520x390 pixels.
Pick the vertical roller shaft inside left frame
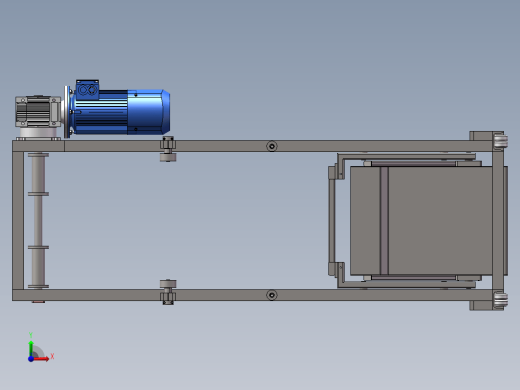pyautogui.click(x=38, y=220)
